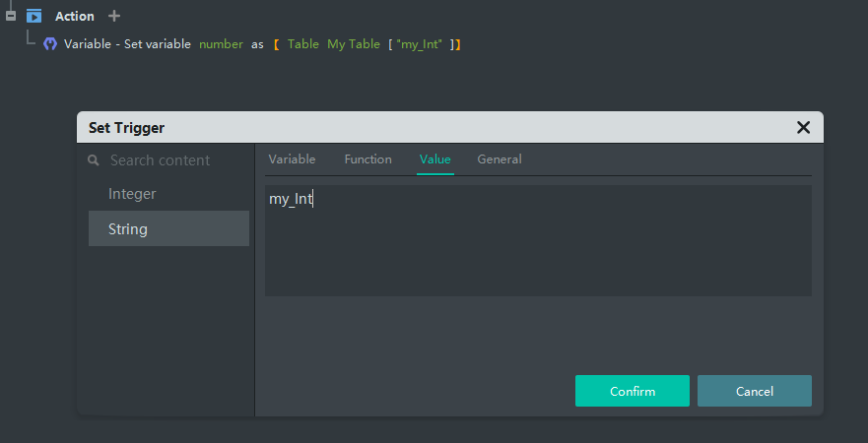Add a new action with plus icon
Screen dimensions: 868x443
(114, 16)
